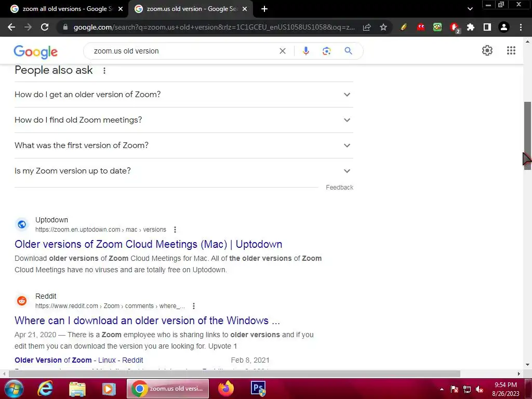
Task: Open Google quick settings gear icon
Action: (x=487, y=50)
